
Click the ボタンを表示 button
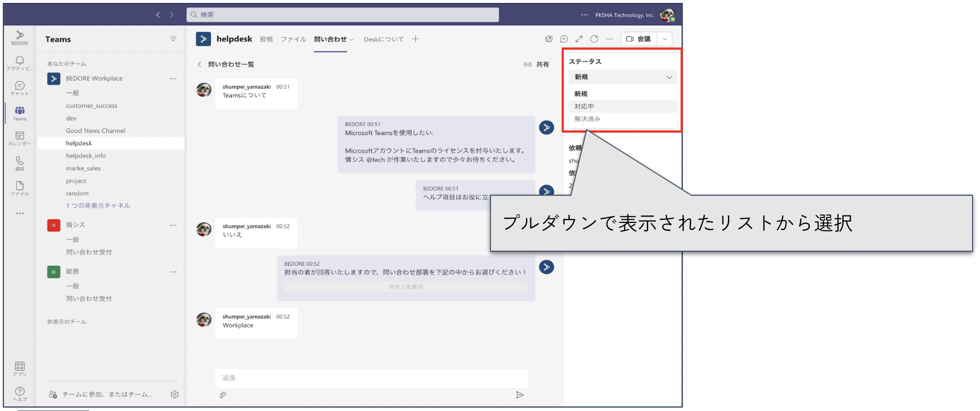tap(406, 287)
